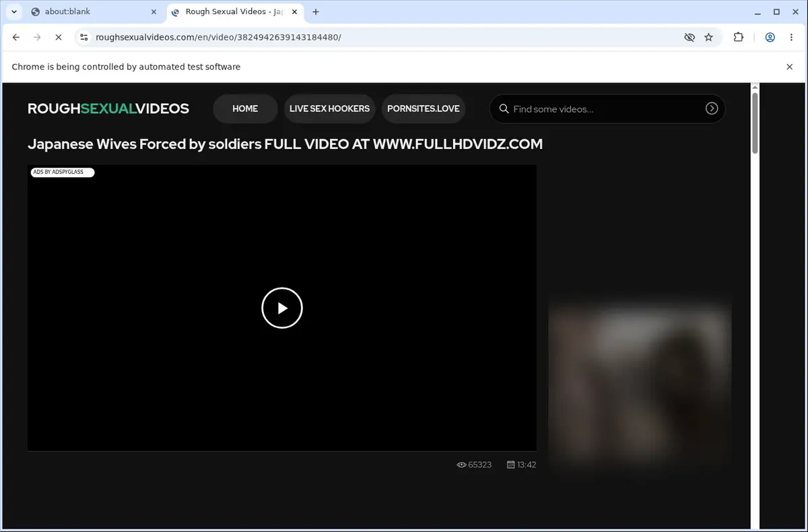Viewport: 808px width, 532px height.
Task: Click the 'ADS BY ADSPYGLASS' label
Action: pyautogui.click(x=62, y=172)
